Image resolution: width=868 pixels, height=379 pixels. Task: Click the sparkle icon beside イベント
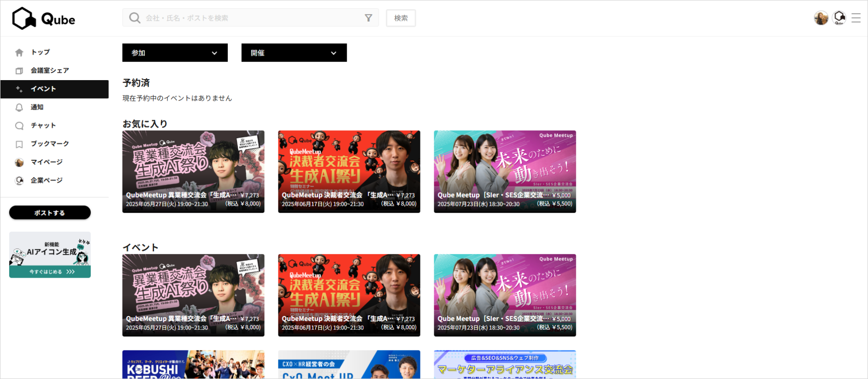click(19, 89)
